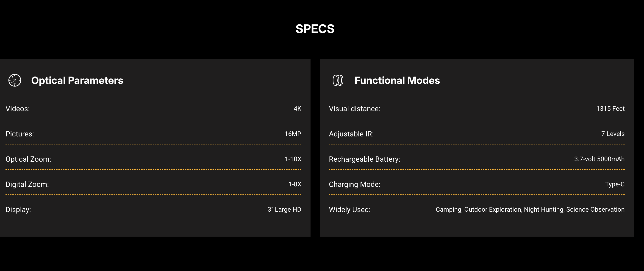
Task: Click the Widely Used label
Action: (x=350, y=210)
